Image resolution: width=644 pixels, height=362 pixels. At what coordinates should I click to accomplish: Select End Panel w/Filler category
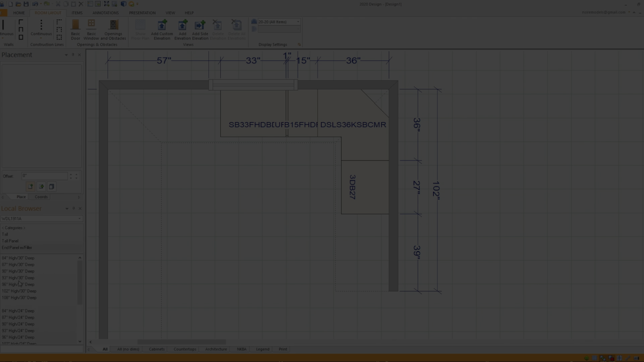[17, 247]
